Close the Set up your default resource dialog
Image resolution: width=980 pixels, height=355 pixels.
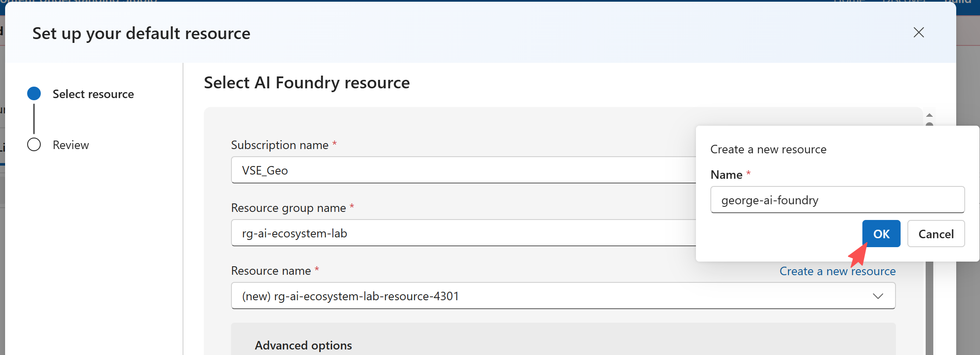coord(918,32)
